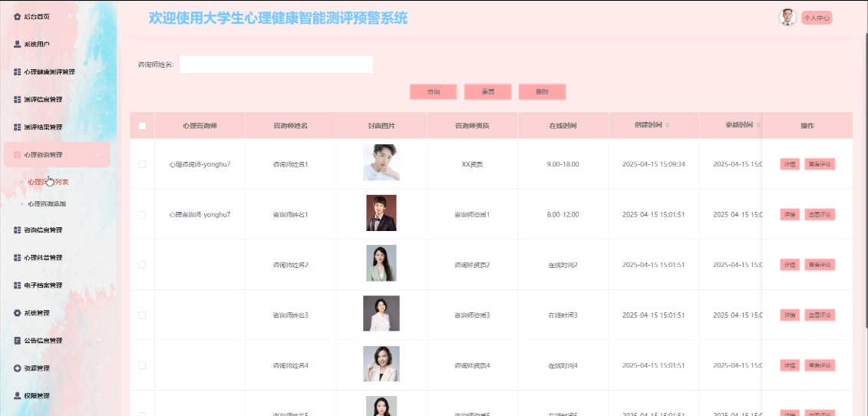Click 查看评论 for the 咨询师资质1 row
Viewport: 868px width, 416px height.
click(x=820, y=214)
